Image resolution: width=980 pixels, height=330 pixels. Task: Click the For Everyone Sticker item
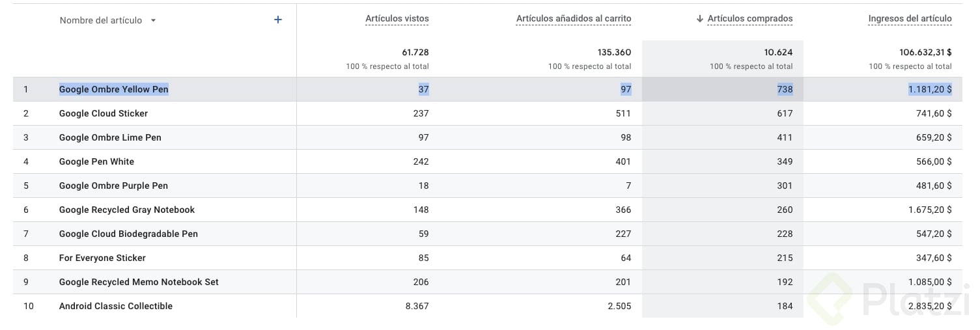click(102, 258)
